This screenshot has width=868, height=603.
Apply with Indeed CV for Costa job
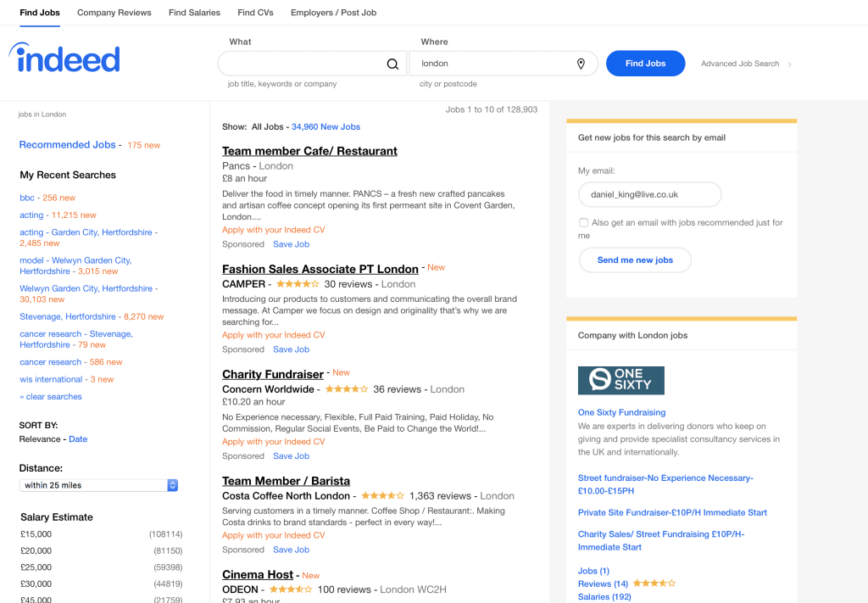pyautogui.click(x=274, y=535)
